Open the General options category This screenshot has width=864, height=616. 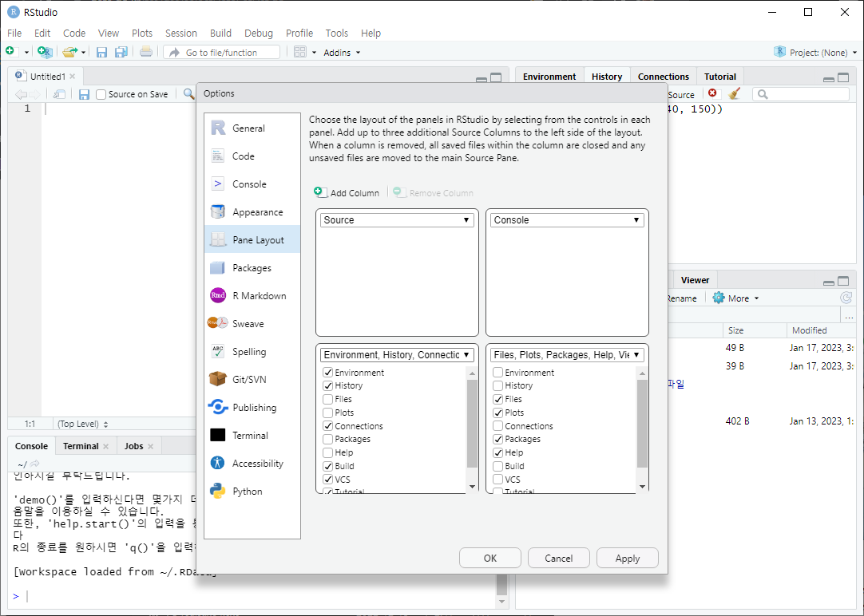pyautogui.click(x=252, y=128)
